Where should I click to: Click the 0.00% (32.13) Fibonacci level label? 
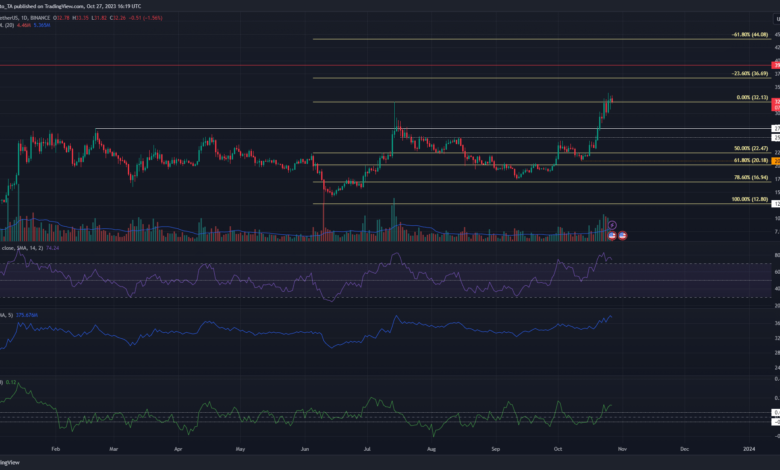750,98
